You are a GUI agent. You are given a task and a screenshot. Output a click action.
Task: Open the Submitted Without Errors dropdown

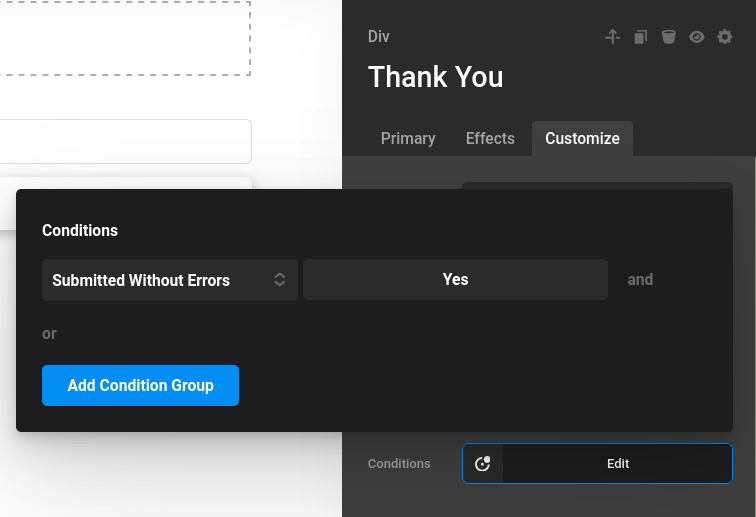pos(170,280)
